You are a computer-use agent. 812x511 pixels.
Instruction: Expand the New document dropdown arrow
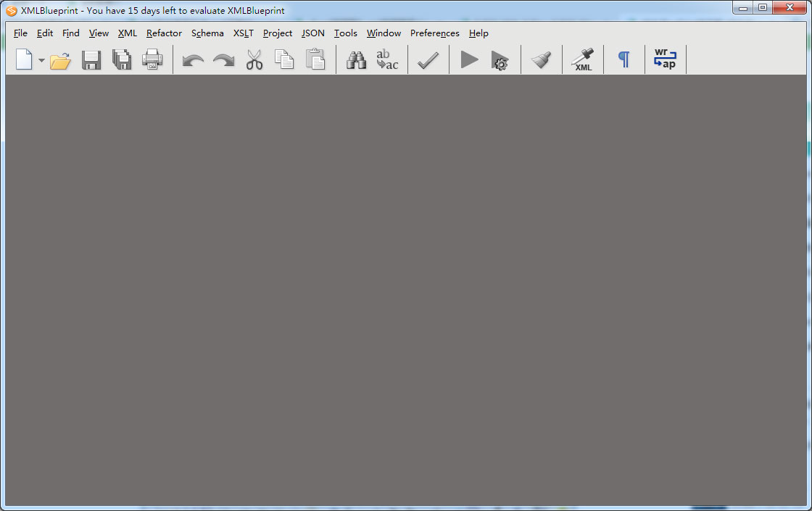pyautogui.click(x=41, y=60)
